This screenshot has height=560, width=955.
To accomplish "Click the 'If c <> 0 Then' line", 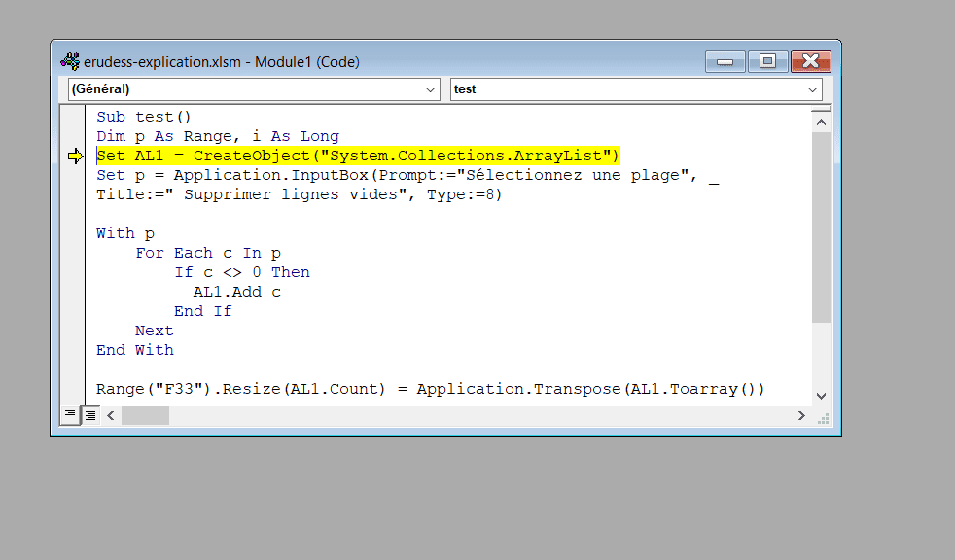I will point(242,272).
